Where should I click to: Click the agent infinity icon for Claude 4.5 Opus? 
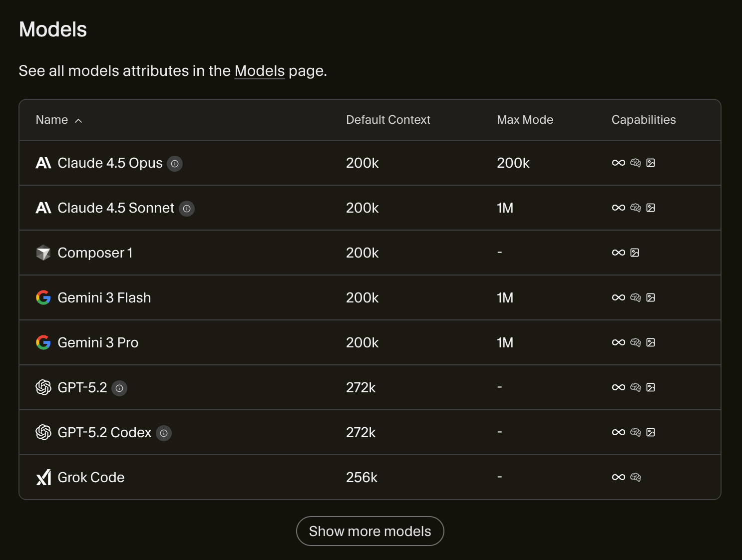coord(618,163)
